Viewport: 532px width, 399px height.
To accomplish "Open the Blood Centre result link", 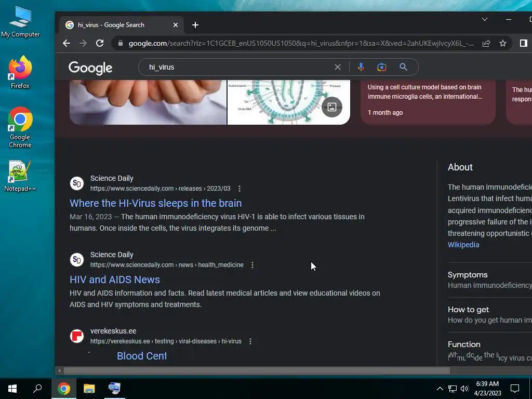I will click(142, 356).
